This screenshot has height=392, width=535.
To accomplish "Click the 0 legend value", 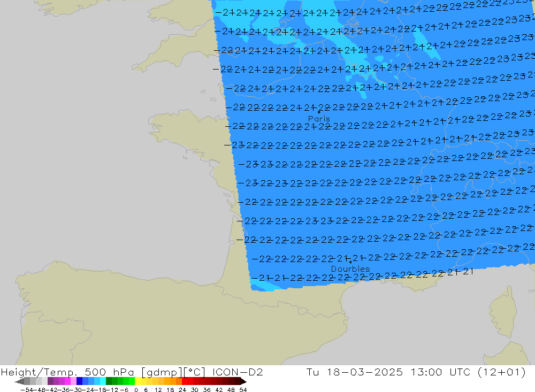I will click(136, 390).
